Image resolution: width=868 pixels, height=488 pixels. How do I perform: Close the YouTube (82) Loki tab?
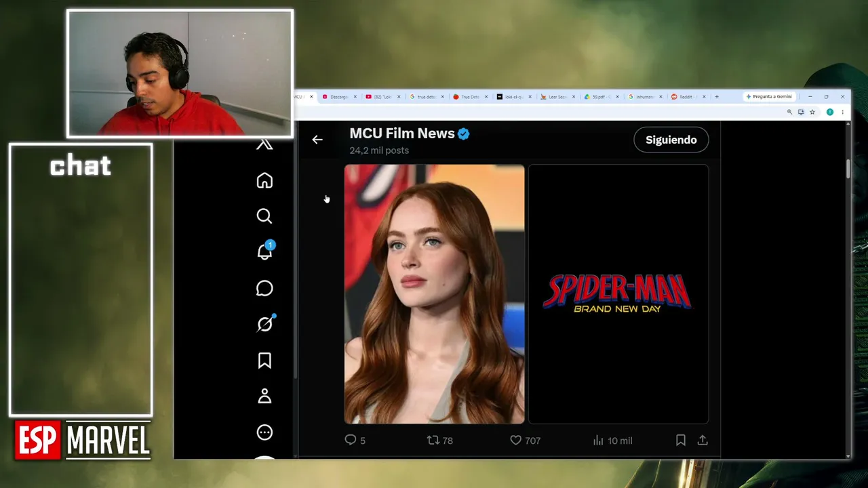point(399,97)
